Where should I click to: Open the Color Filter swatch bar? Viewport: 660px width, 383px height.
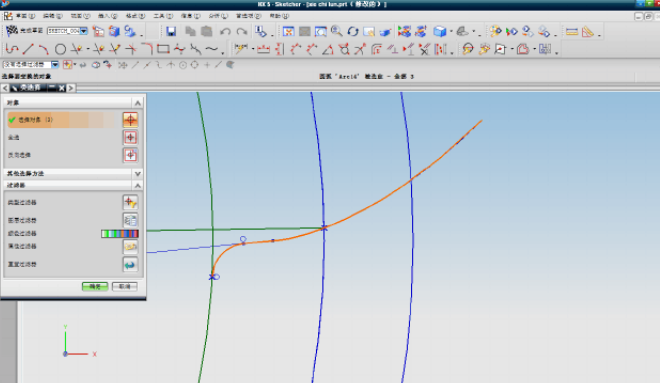[120, 234]
